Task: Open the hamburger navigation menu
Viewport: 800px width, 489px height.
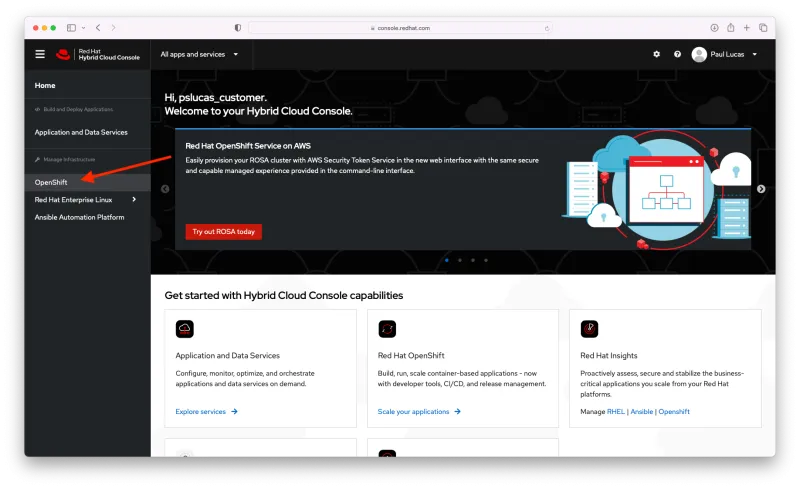Action: [40, 54]
